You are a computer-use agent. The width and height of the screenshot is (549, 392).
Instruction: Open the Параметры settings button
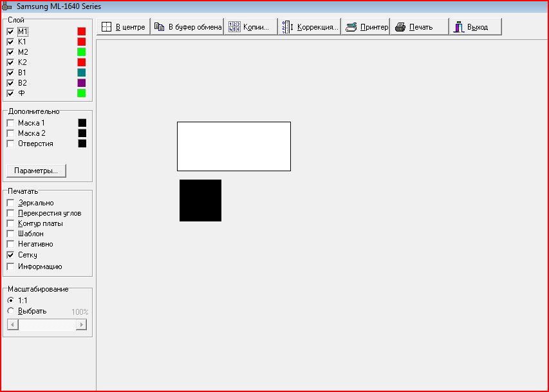(37, 171)
